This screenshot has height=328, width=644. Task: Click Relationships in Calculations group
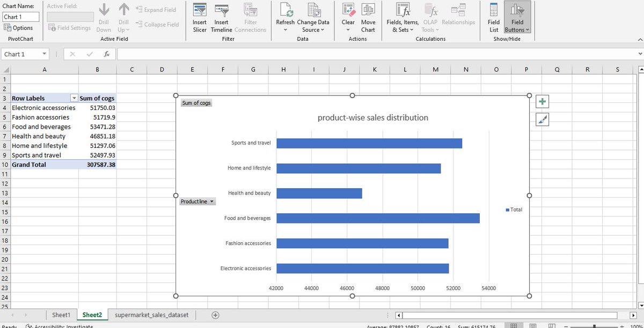coord(458,15)
